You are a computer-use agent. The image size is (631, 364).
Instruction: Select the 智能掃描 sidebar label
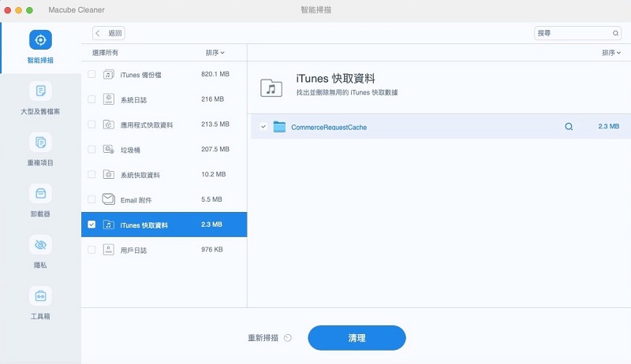click(40, 60)
